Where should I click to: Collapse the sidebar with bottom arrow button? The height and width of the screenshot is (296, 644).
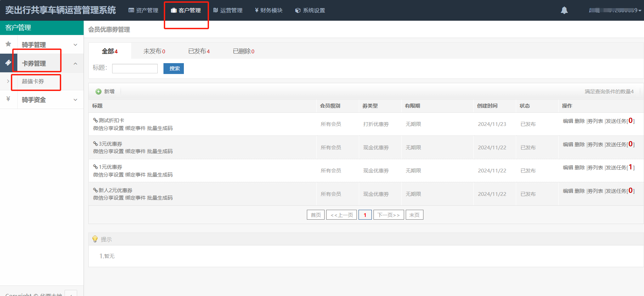(x=71, y=294)
